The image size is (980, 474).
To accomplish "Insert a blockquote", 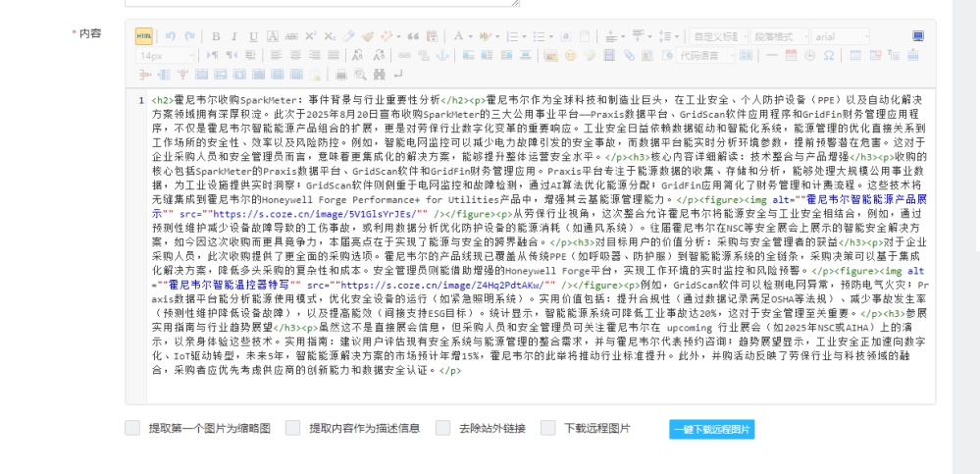I will [x=413, y=36].
